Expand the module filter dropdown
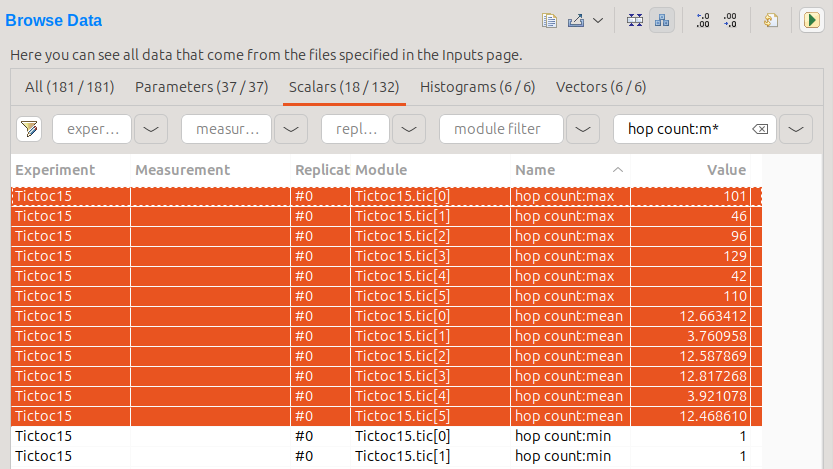Viewport: 833px width, 469px height. click(583, 129)
